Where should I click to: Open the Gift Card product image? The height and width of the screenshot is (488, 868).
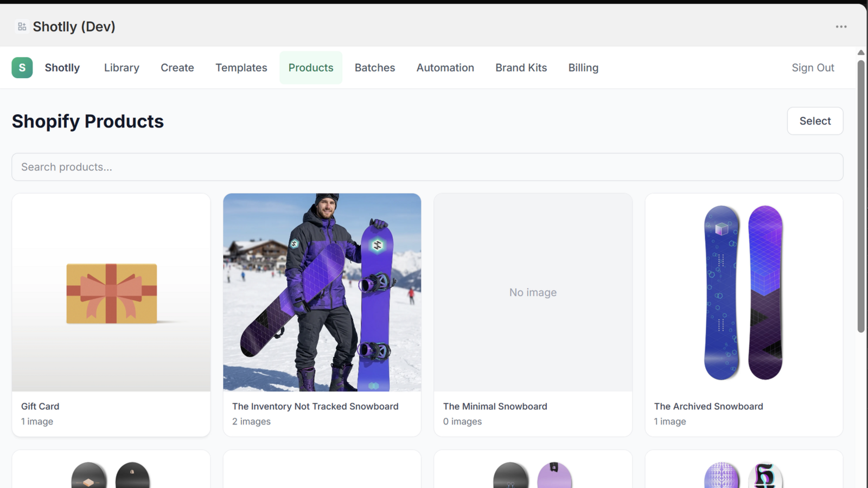pyautogui.click(x=111, y=293)
